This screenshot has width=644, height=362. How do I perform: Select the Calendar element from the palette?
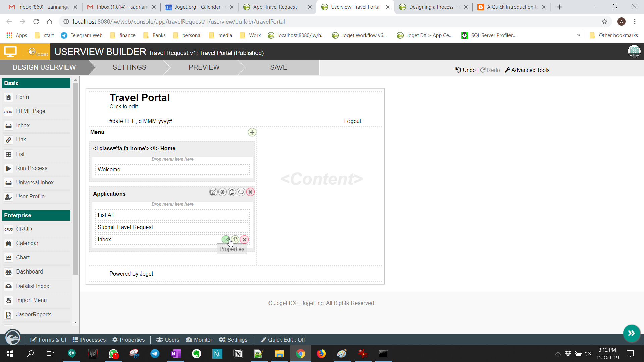point(27,243)
